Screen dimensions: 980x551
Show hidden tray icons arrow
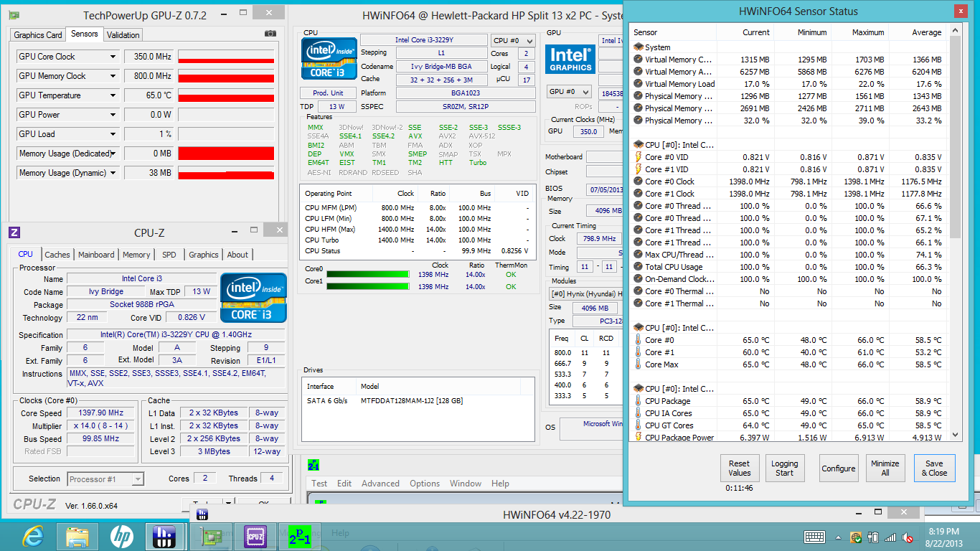coord(839,537)
